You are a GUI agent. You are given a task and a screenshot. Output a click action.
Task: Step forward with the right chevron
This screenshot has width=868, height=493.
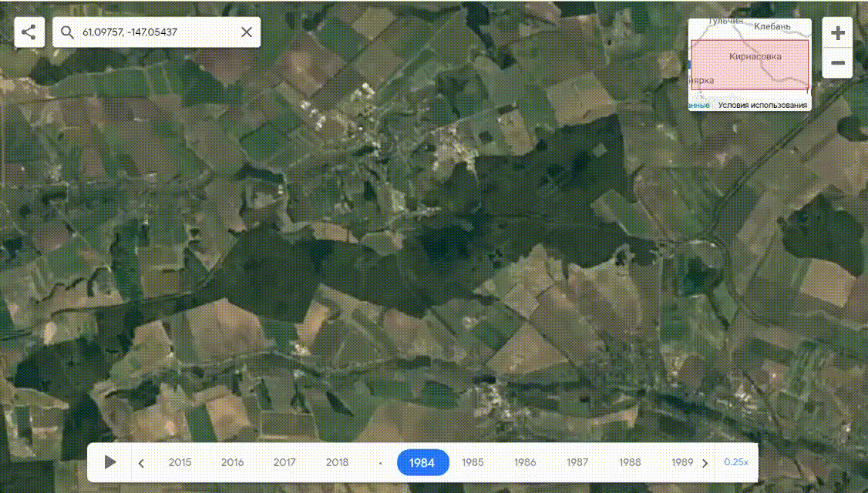(x=705, y=462)
